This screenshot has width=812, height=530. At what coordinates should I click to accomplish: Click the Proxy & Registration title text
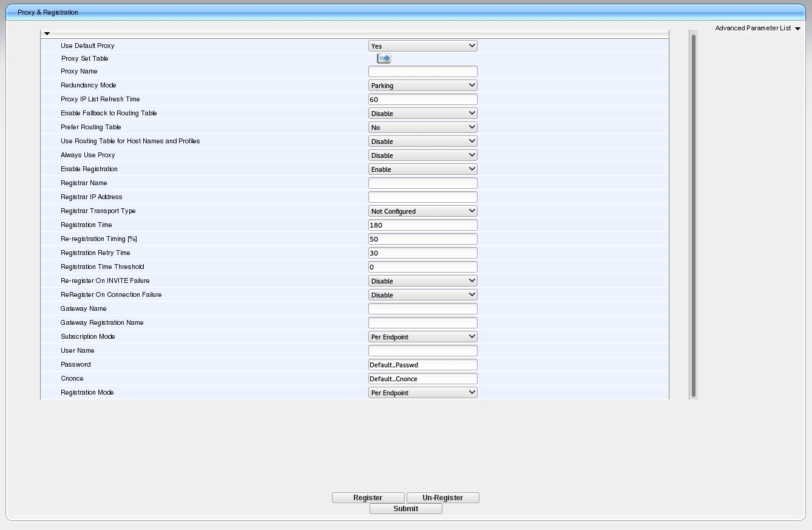click(48, 12)
